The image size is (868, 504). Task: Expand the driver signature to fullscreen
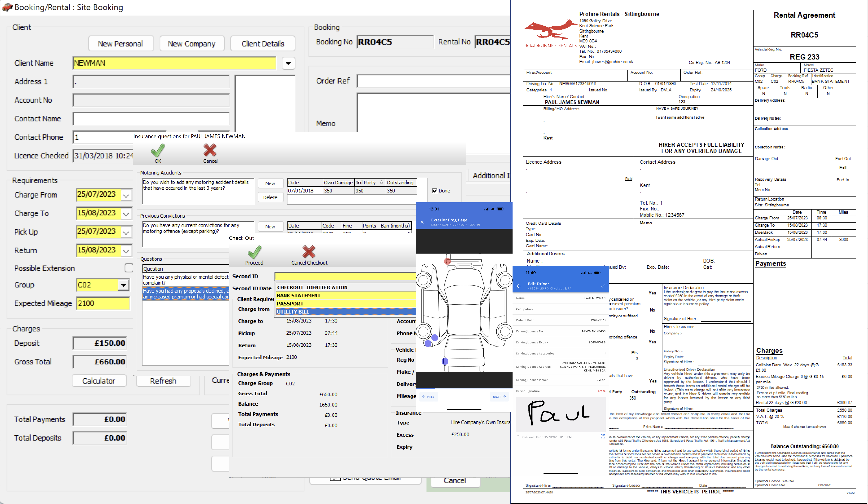click(x=603, y=436)
